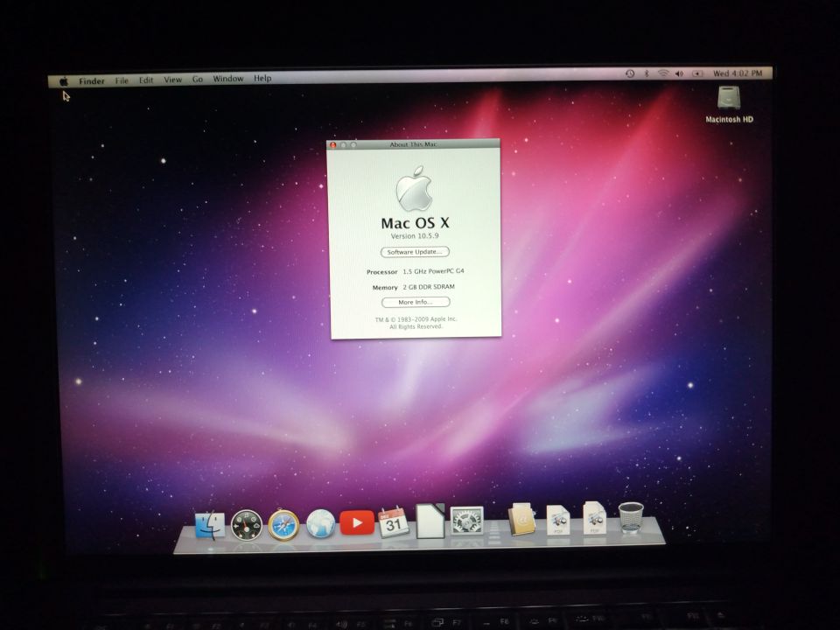This screenshot has height=630, width=840.
Task: Open Finder from the Dock
Action: (210, 525)
